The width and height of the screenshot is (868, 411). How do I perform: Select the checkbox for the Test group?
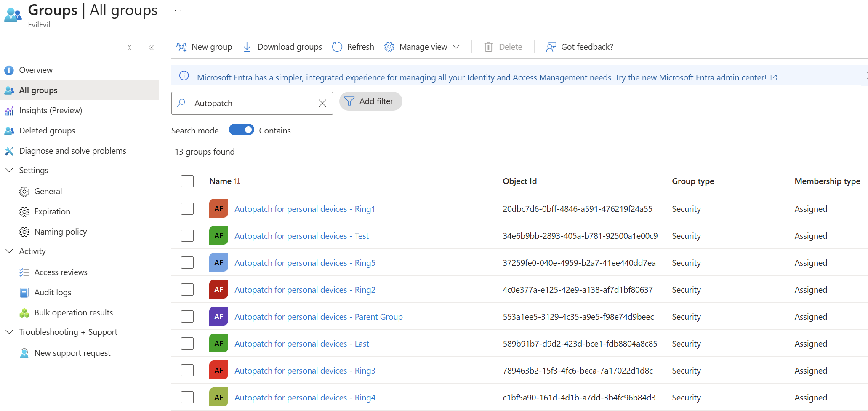(x=187, y=235)
